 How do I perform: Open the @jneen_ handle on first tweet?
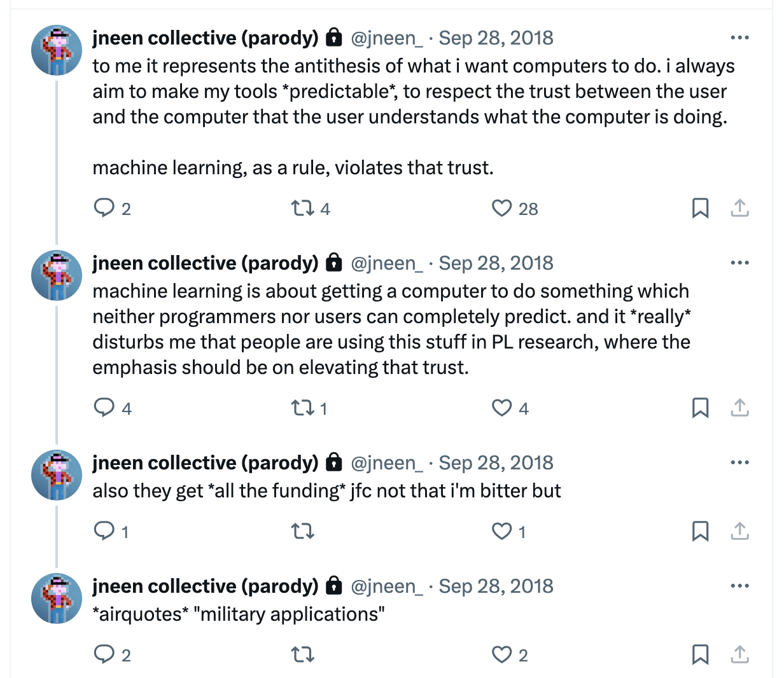click(x=386, y=38)
